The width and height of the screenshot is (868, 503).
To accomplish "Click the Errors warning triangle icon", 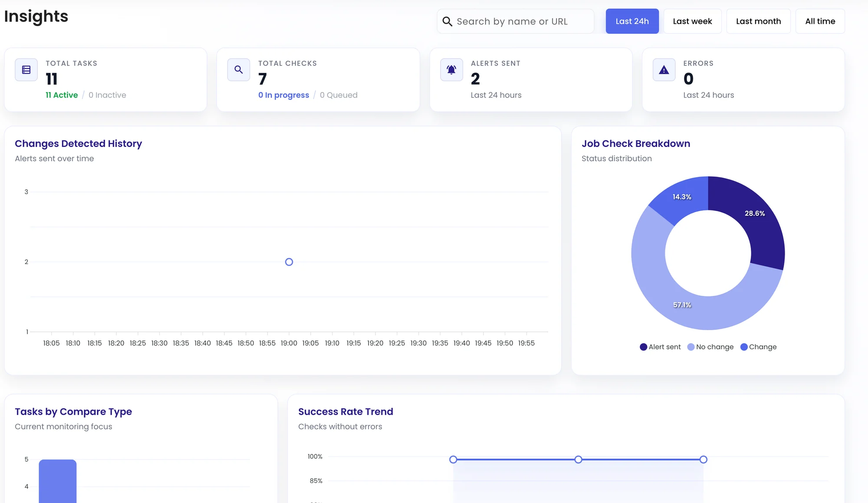I will coord(664,69).
